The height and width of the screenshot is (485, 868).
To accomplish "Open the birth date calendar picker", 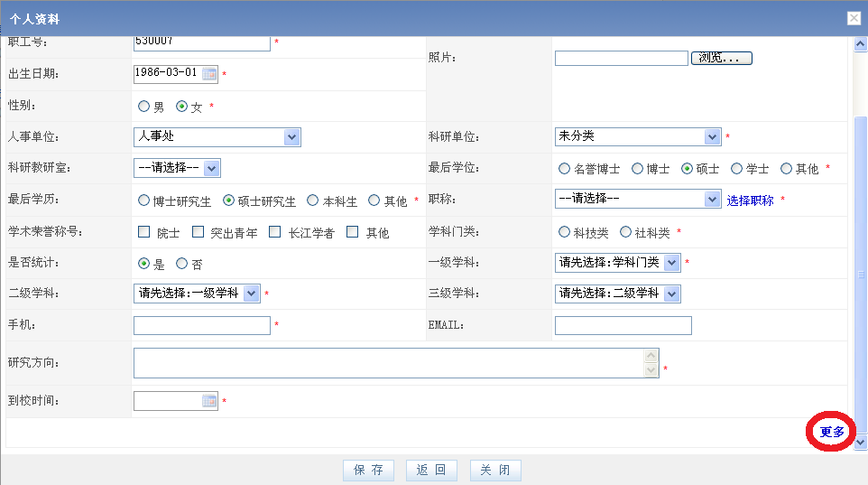I will (x=209, y=73).
